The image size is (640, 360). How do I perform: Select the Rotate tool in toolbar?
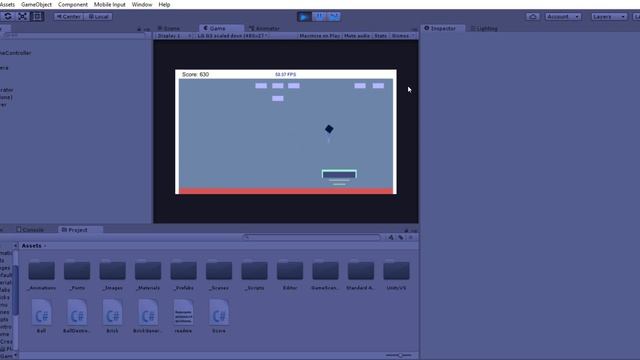click(x=8, y=16)
